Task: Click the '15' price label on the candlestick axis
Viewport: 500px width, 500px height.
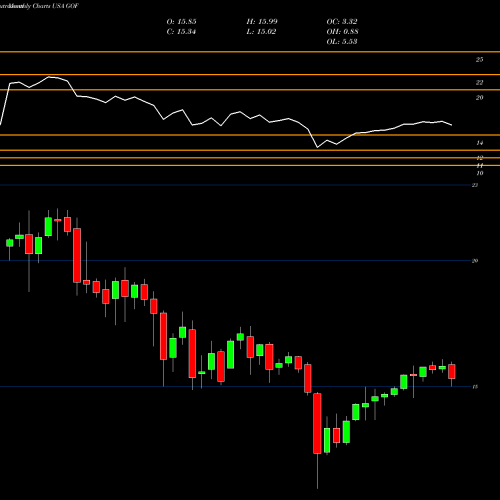Action: coord(475,387)
